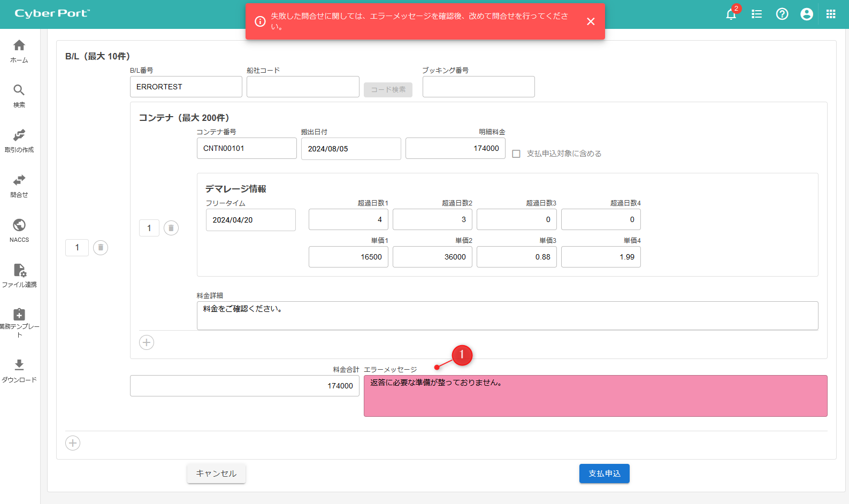Open the task list icon in header
The width and height of the screenshot is (849, 504).
click(756, 14)
